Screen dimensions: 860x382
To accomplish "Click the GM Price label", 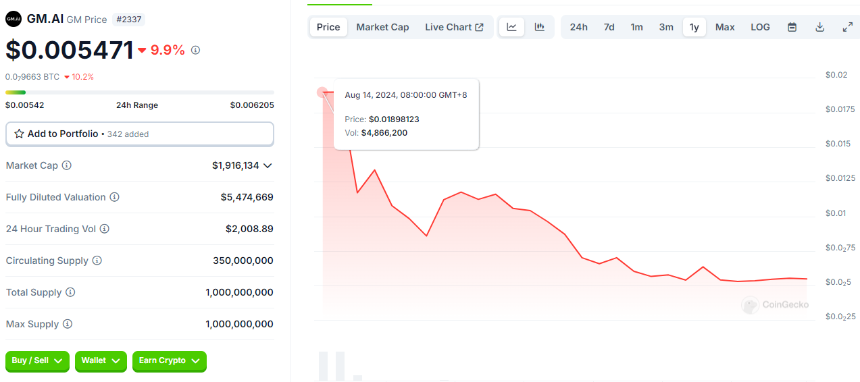I will click(87, 20).
